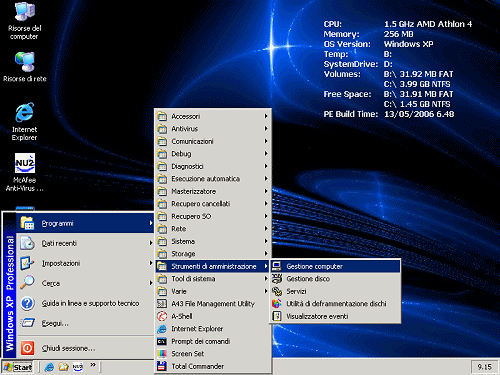Launch Internet Explorer desktop icon
The height and width of the screenshot is (375, 500).
pos(25,121)
